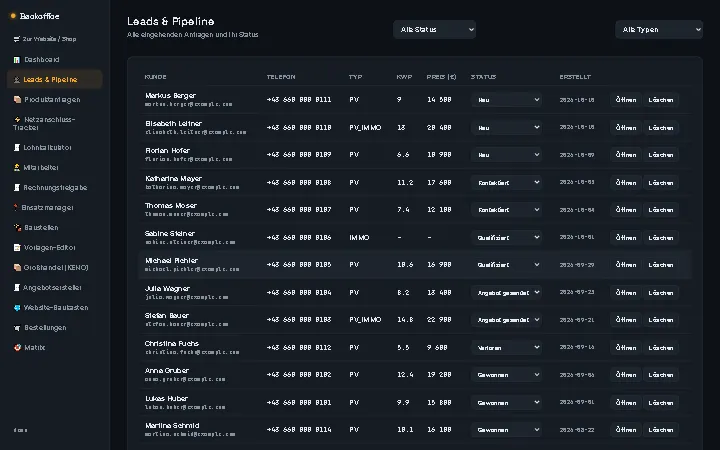Click the TELEFON column header

pyautogui.click(x=281, y=77)
